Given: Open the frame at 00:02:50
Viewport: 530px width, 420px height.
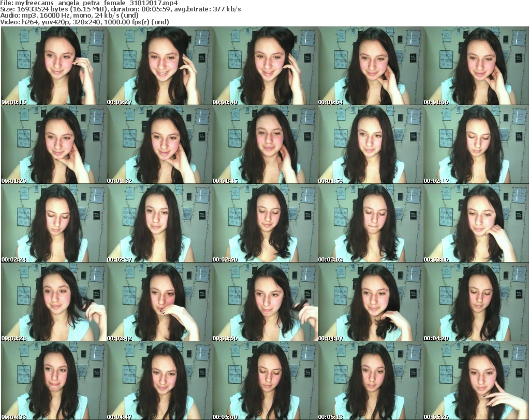Looking at the screenshot, I should point(264,223).
